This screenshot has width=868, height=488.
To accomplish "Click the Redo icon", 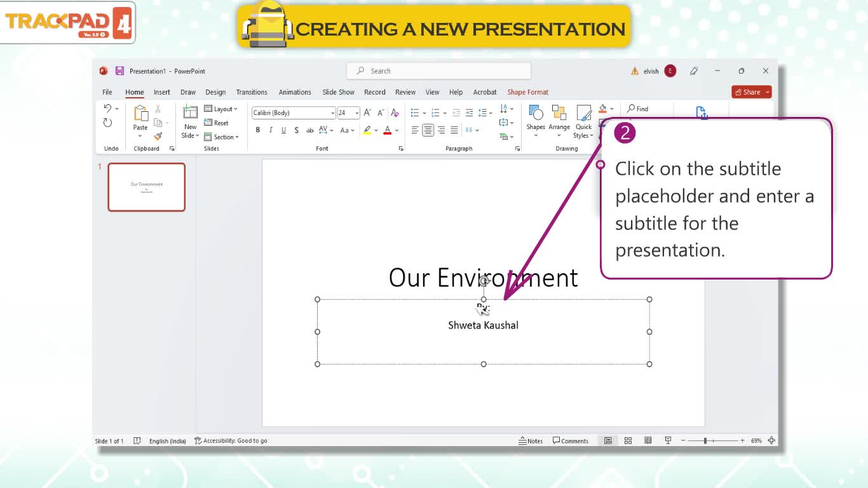I will tap(107, 123).
